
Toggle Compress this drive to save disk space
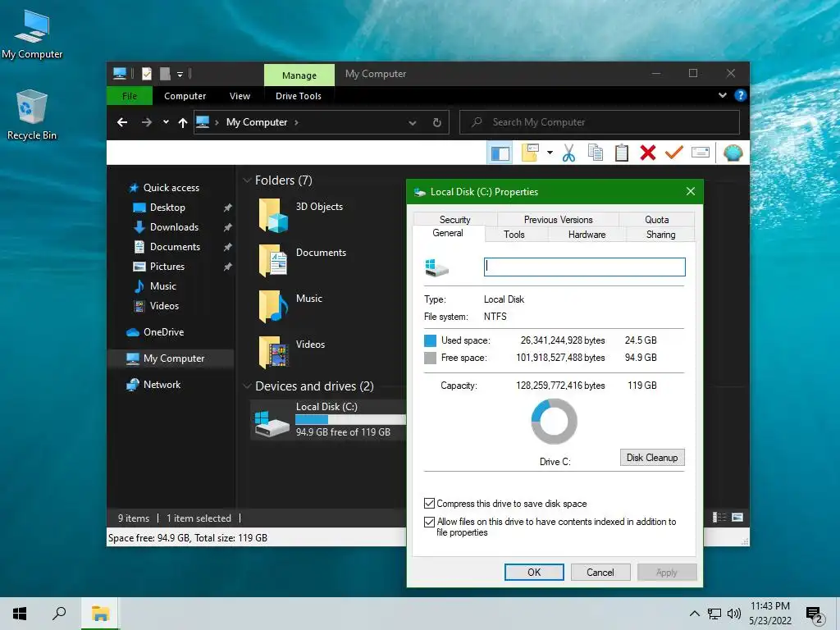(x=429, y=504)
